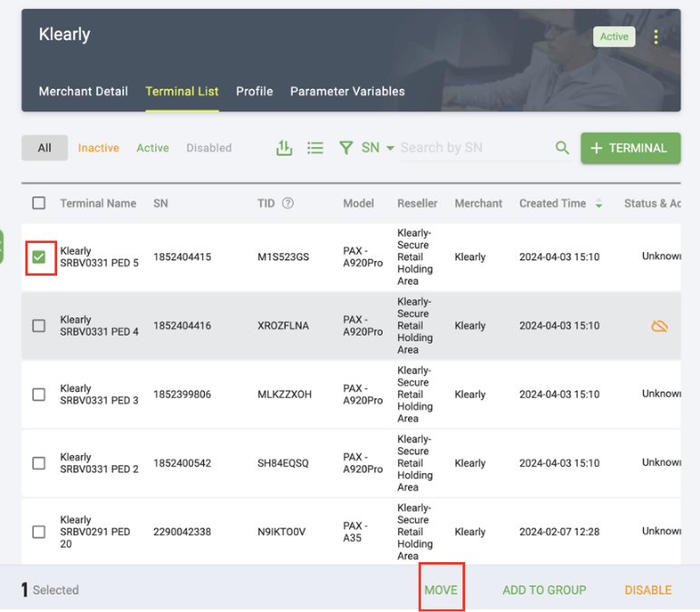Click TID M1S523GS
Viewport: 700px width, 612px height.
[x=283, y=257]
